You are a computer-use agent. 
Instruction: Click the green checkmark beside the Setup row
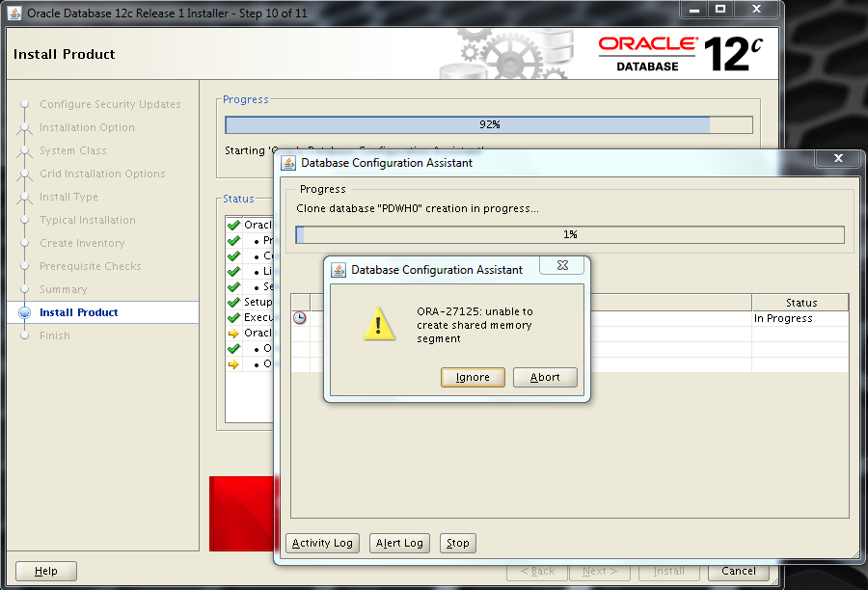[x=232, y=302]
